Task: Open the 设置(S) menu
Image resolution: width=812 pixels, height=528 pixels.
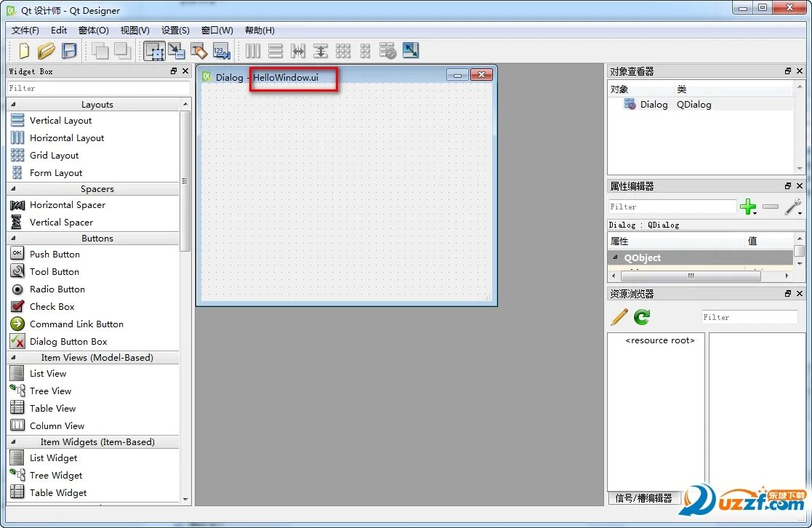Action: (x=175, y=30)
